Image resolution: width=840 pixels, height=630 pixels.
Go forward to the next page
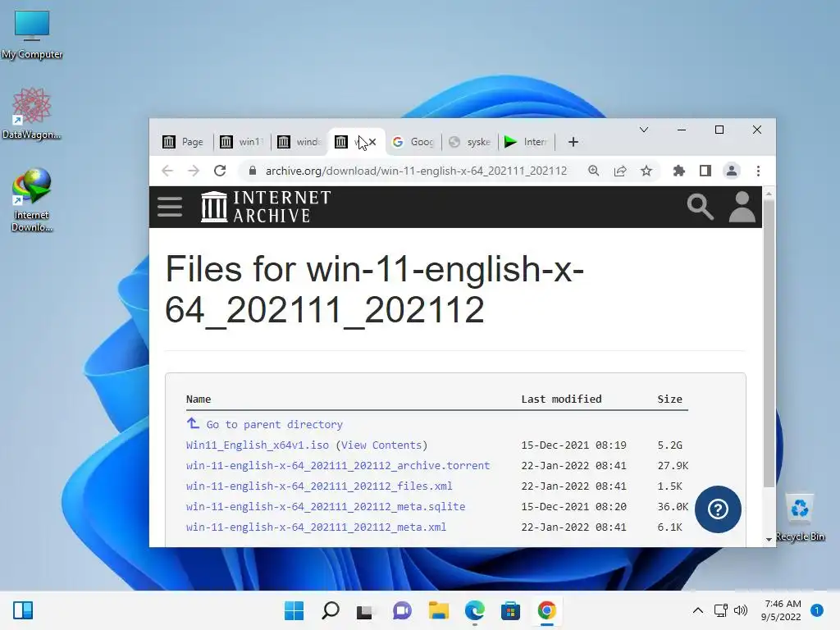[194, 171]
